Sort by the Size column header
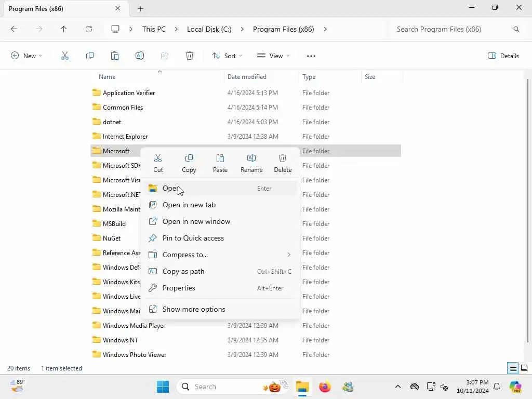Image resolution: width=532 pixels, height=399 pixels. pyautogui.click(x=382, y=77)
